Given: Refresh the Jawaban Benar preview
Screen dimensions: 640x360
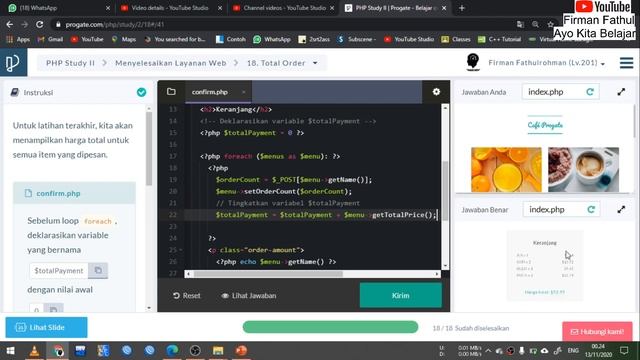Looking at the screenshot, I should point(591,209).
